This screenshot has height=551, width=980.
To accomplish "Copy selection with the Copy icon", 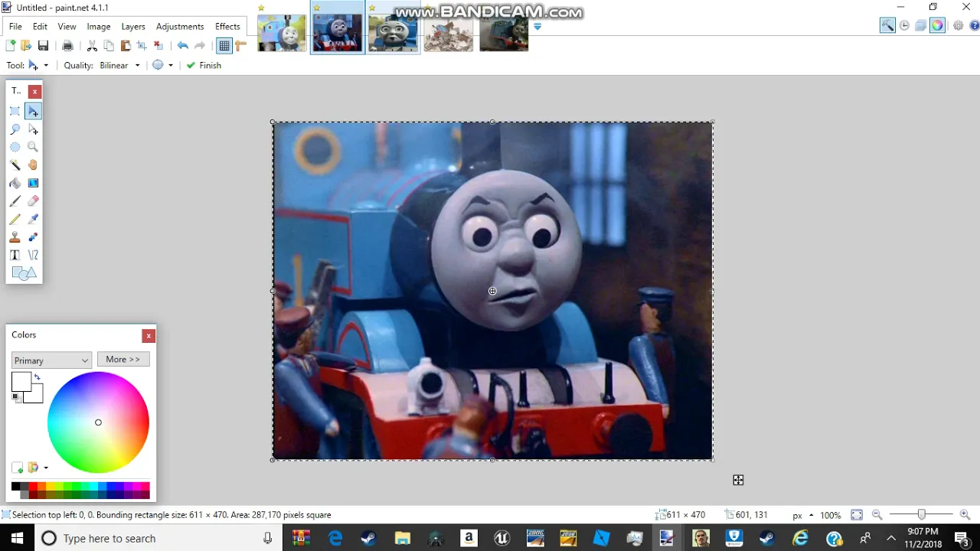I will click(x=109, y=46).
